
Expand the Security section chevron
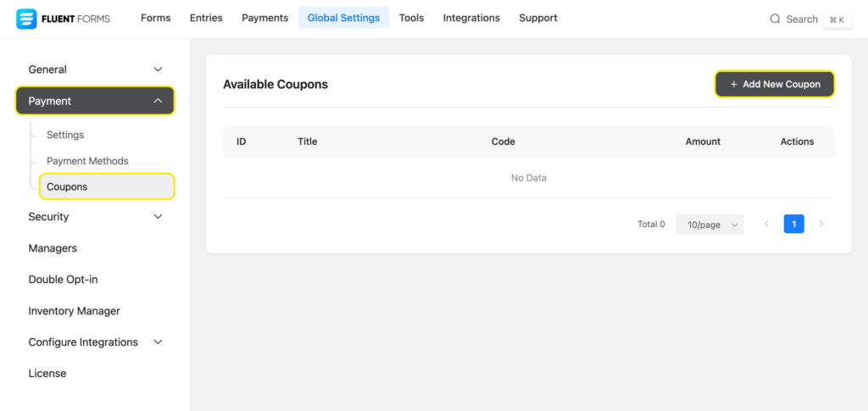158,216
